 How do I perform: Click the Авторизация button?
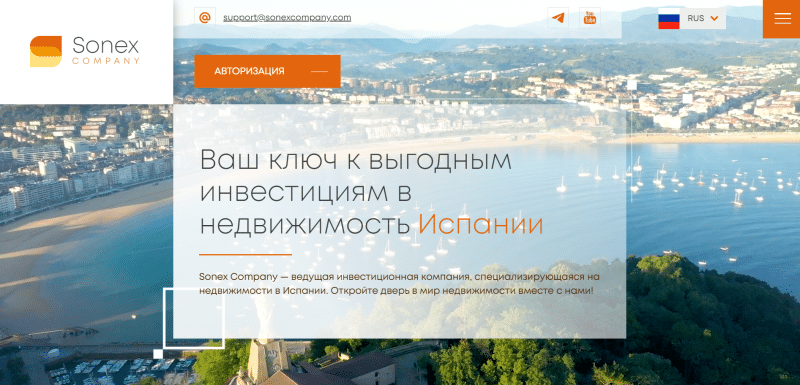click(267, 71)
